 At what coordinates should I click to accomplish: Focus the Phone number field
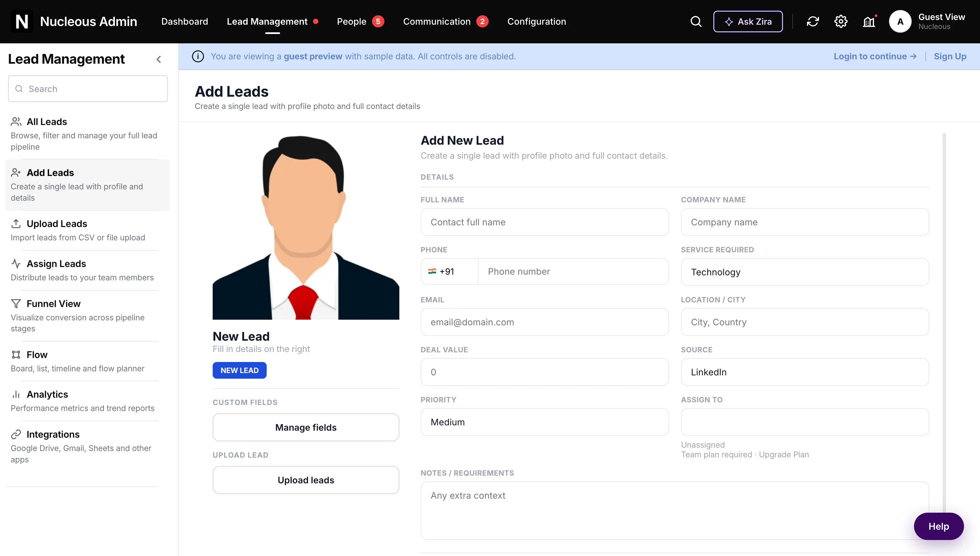[x=573, y=272]
